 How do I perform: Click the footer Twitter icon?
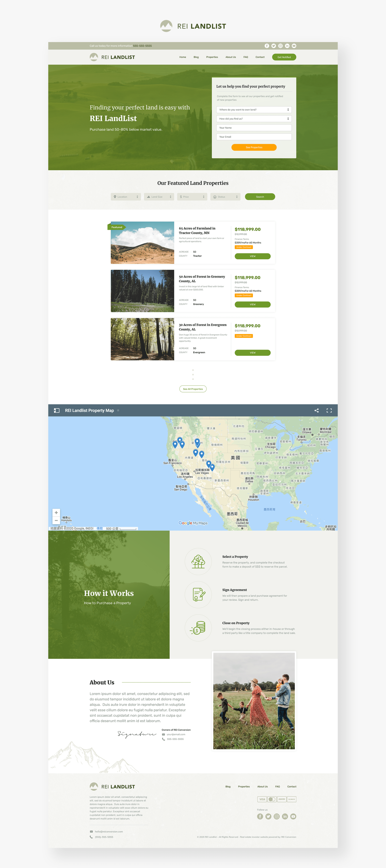point(268,816)
